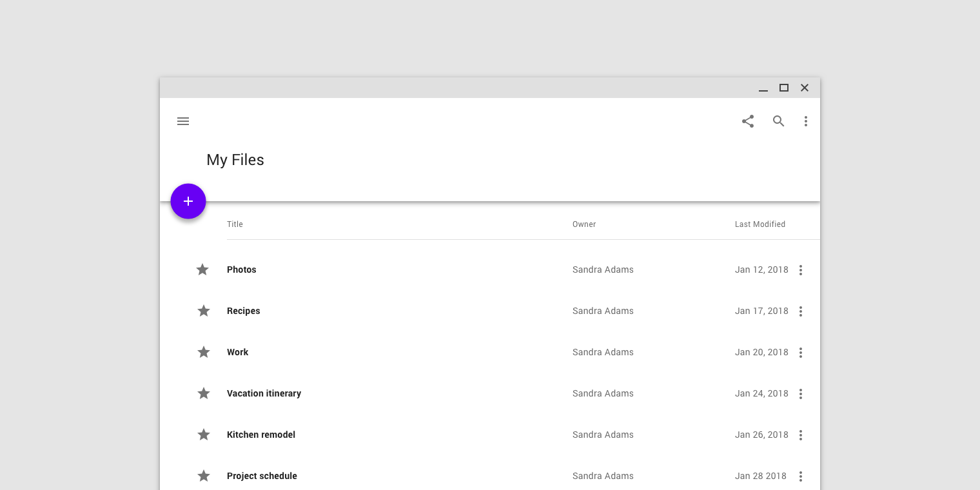Maximize the window

tap(784, 88)
